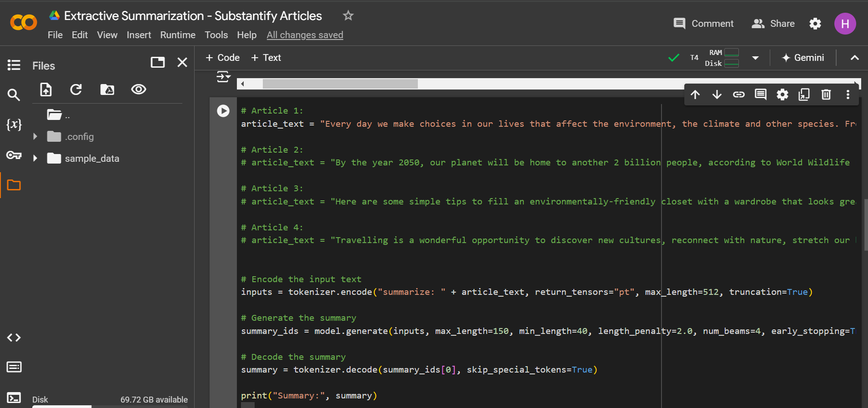Run the code cell
Image resolution: width=868 pixels, height=408 pixels.
tap(223, 111)
